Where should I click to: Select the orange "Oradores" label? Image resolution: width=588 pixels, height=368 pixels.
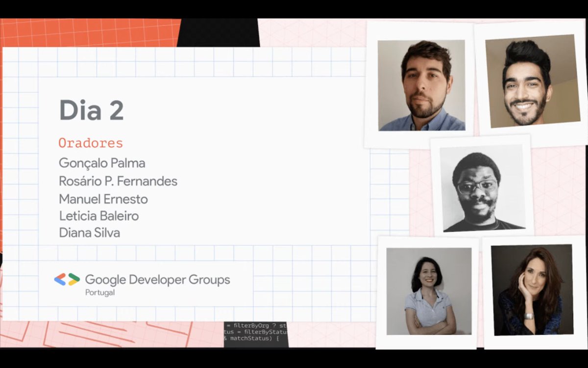[90, 143]
